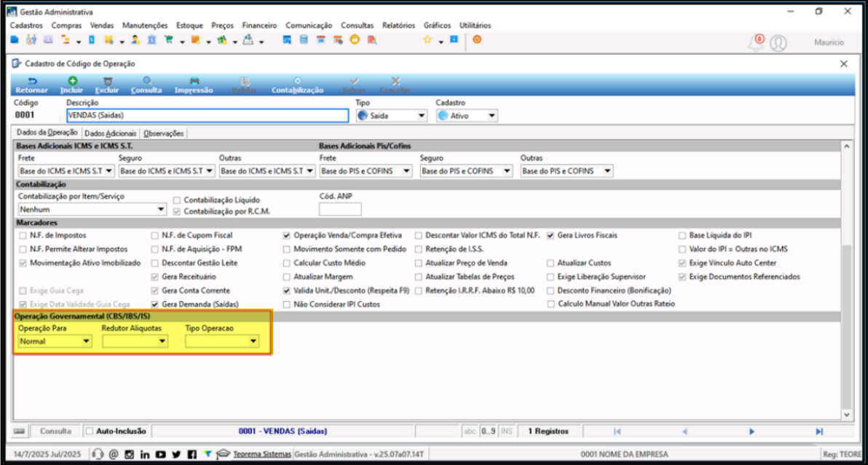
Task: Open the Utilitários menu
Action: pos(475,25)
